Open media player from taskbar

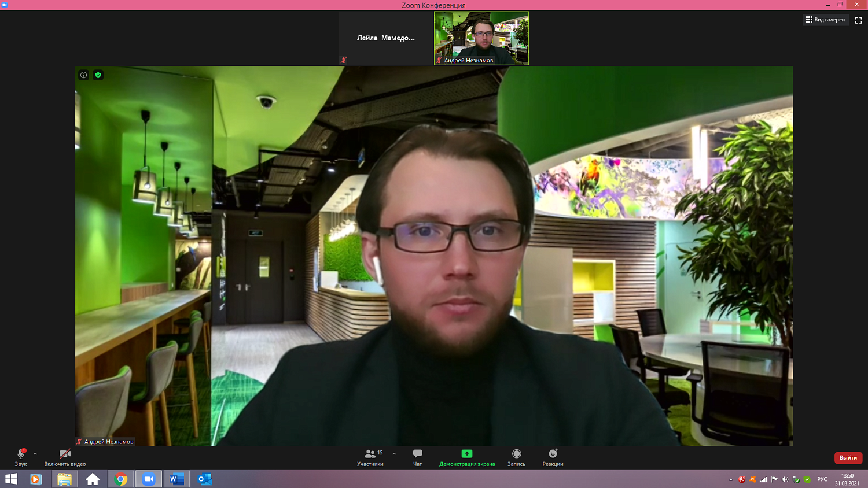click(x=36, y=479)
